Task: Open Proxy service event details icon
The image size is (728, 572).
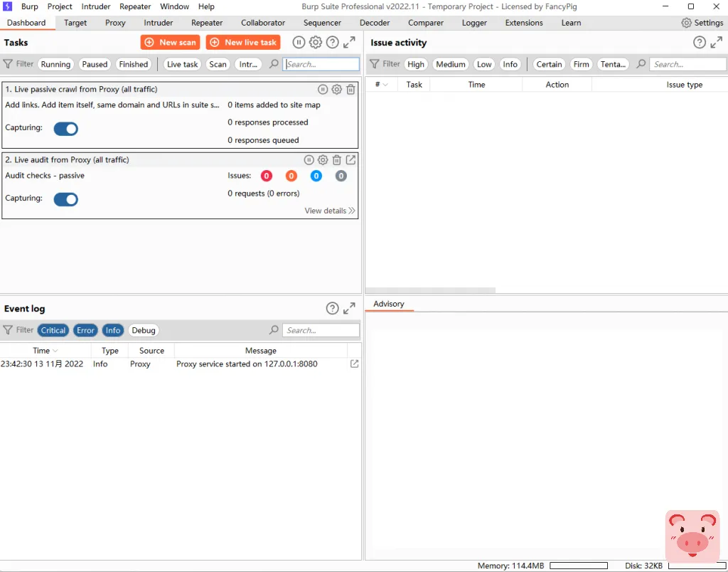Action: tap(354, 364)
